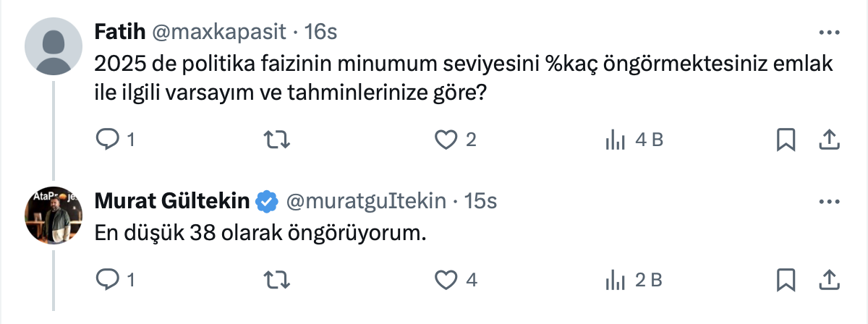Image resolution: width=868 pixels, height=324 pixels.
Task: View analytics on Murat Gültekin's reply
Action: (615, 279)
